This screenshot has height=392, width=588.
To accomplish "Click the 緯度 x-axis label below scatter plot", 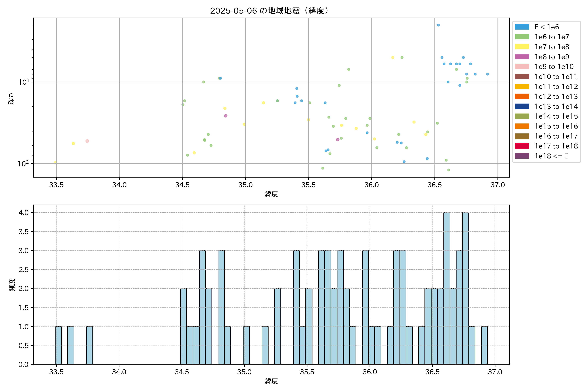I will tap(271, 194).
